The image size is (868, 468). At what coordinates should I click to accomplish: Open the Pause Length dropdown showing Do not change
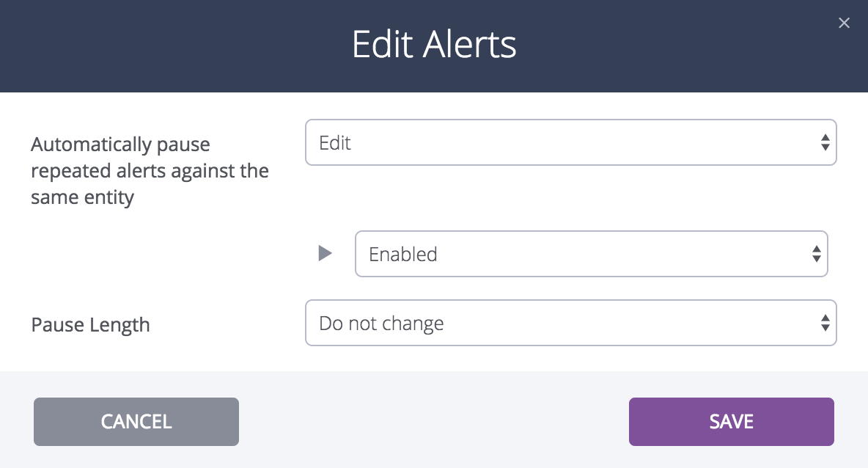point(572,323)
